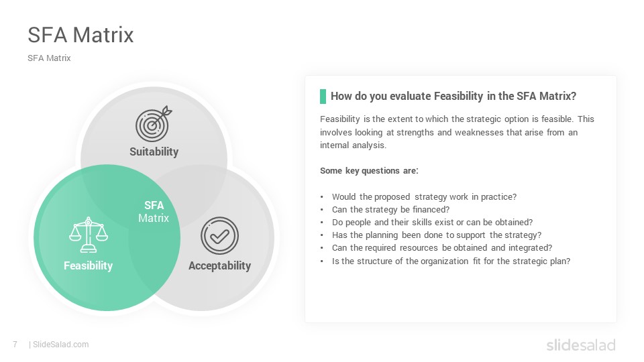Click the target bullseye icon above Suitability

(x=154, y=123)
